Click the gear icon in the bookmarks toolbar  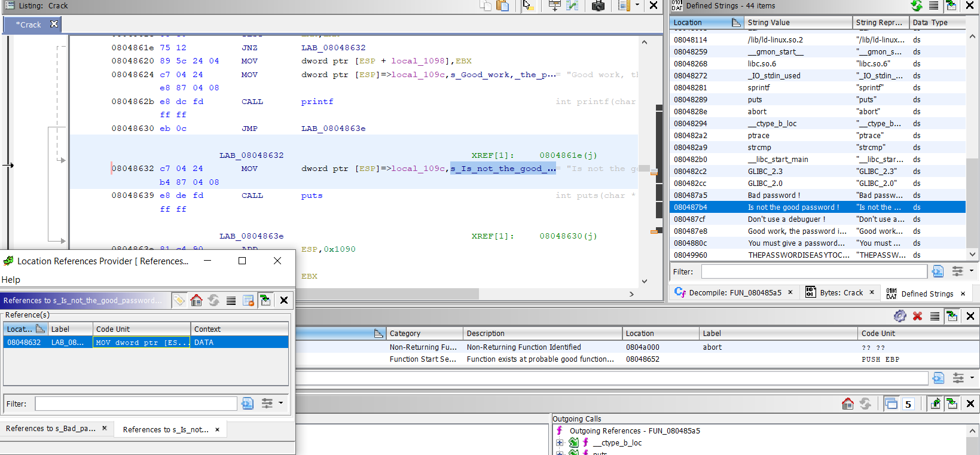click(899, 316)
